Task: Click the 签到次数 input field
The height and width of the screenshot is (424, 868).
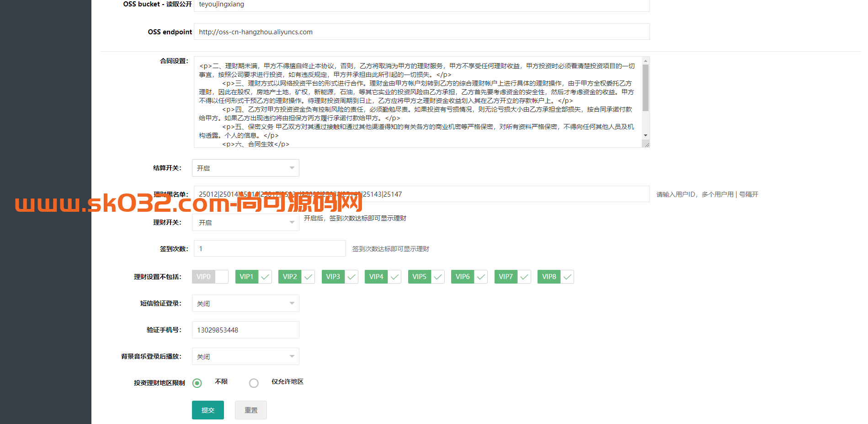Action: tap(270, 248)
